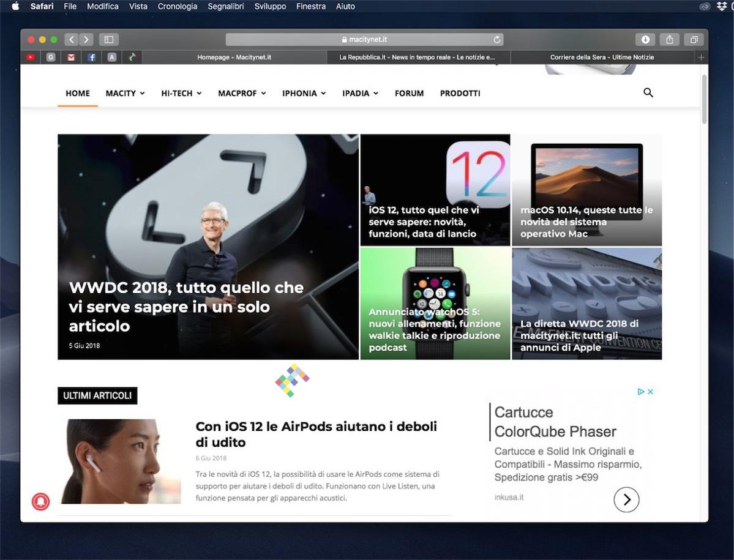
Task: Open the website search magnifier
Action: 648,92
